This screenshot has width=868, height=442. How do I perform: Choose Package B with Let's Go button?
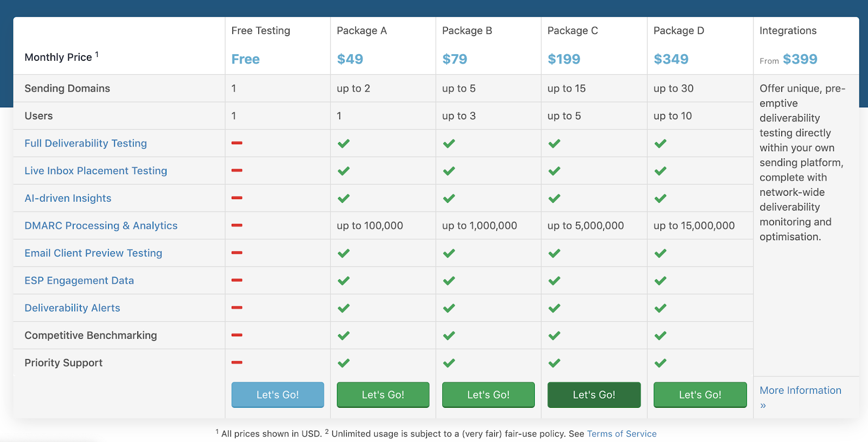tap(488, 395)
